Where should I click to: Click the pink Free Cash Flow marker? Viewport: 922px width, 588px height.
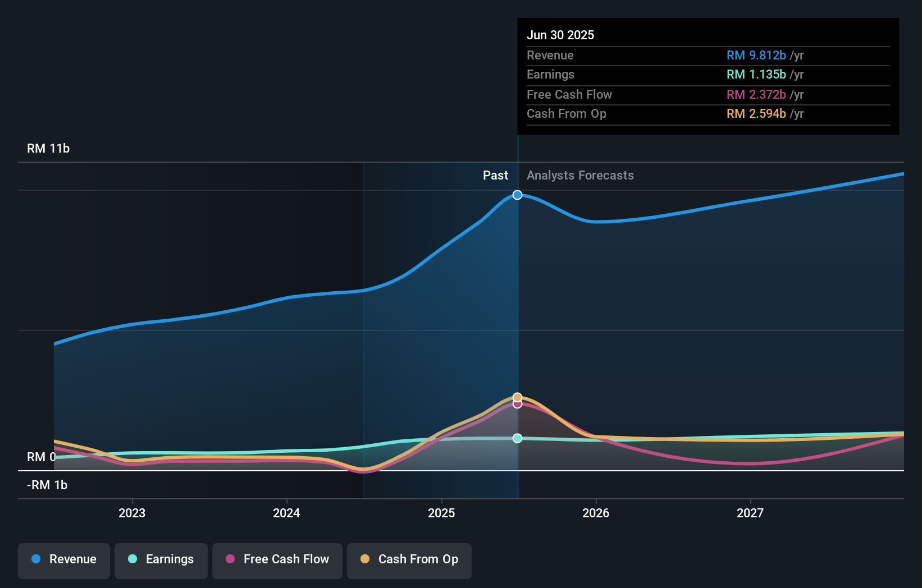pyautogui.click(x=517, y=404)
